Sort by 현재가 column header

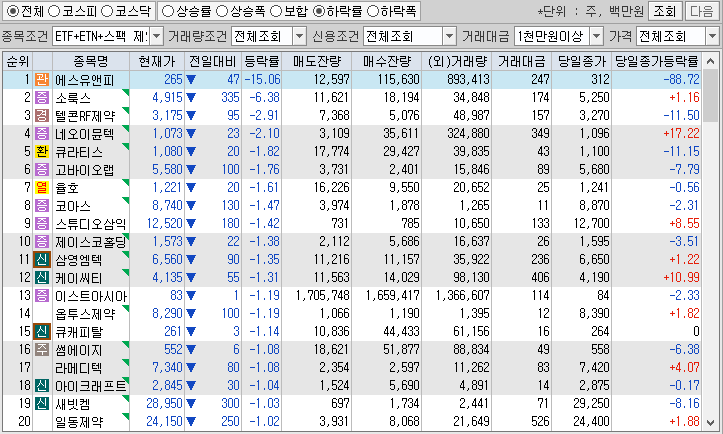click(x=157, y=61)
